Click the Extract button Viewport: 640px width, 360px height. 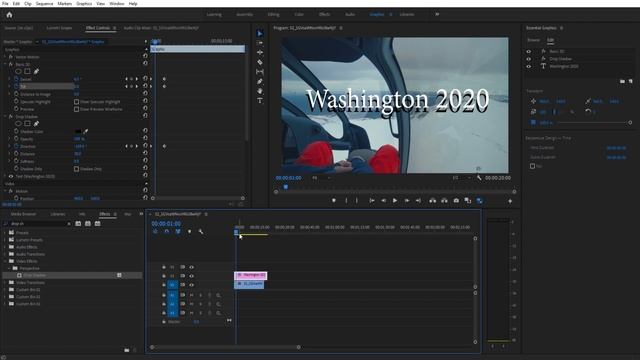click(x=444, y=200)
